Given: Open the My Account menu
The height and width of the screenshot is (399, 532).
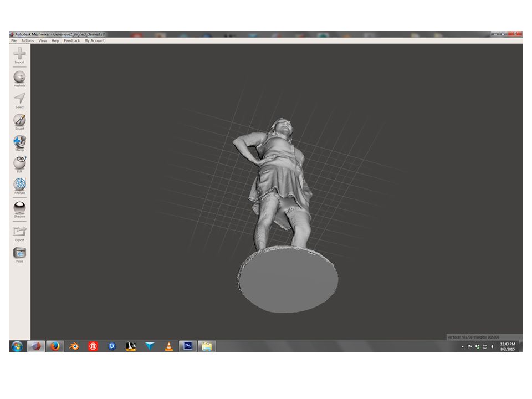Looking at the screenshot, I should 94,40.
